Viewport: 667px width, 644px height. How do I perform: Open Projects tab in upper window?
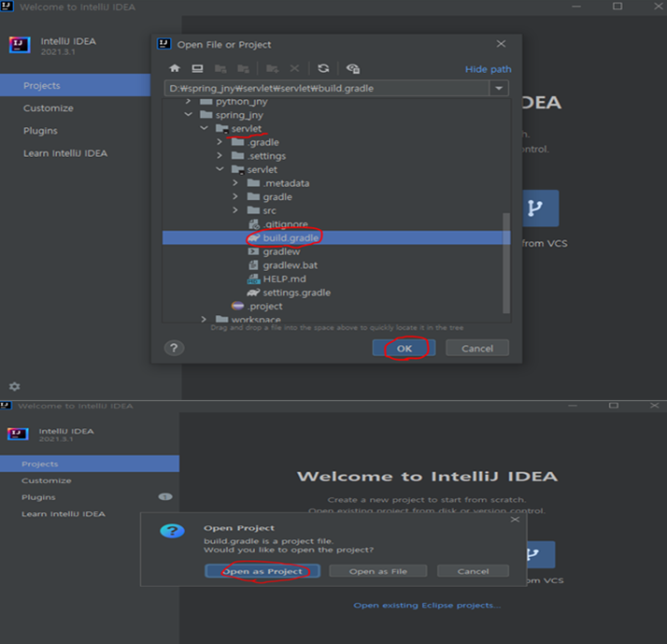point(76,85)
